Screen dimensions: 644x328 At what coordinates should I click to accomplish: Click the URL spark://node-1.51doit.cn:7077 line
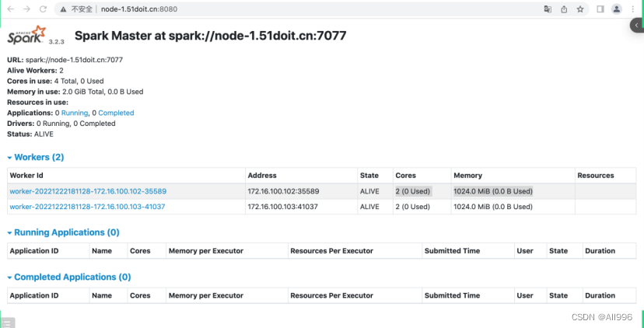65,60
